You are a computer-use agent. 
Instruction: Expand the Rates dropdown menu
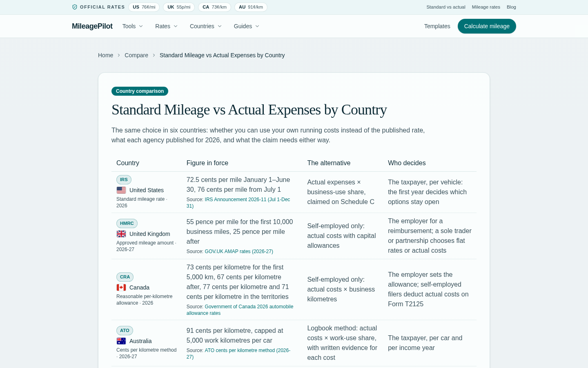click(x=166, y=26)
